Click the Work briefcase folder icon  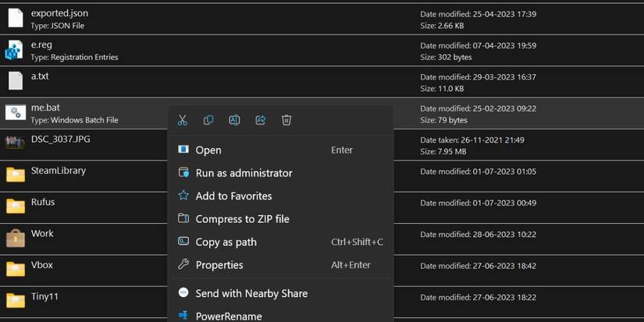coord(15,237)
